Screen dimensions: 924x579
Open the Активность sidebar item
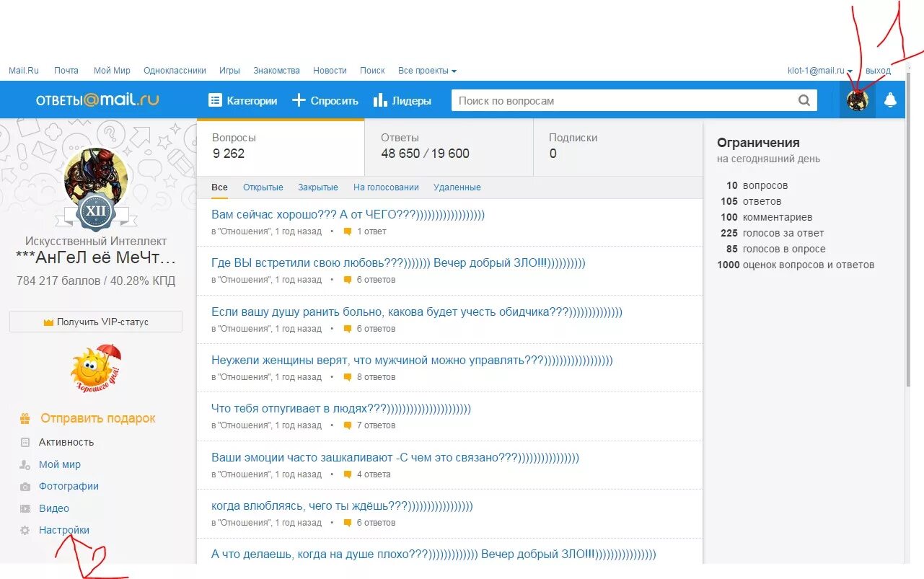coord(66,442)
